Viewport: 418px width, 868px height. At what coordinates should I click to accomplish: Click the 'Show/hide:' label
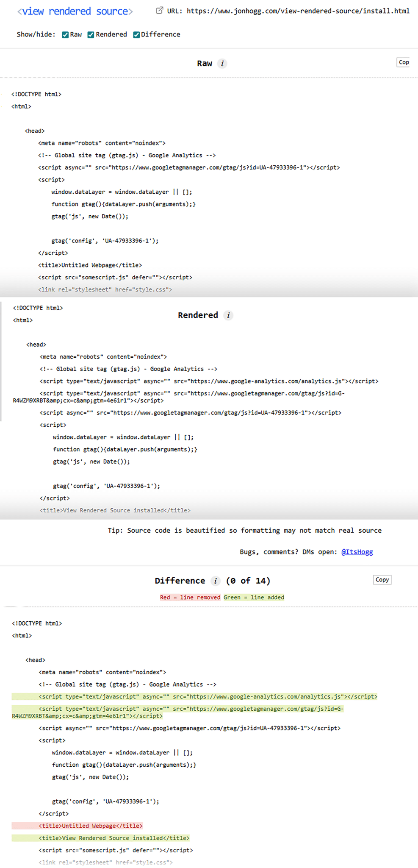tap(36, 35)
